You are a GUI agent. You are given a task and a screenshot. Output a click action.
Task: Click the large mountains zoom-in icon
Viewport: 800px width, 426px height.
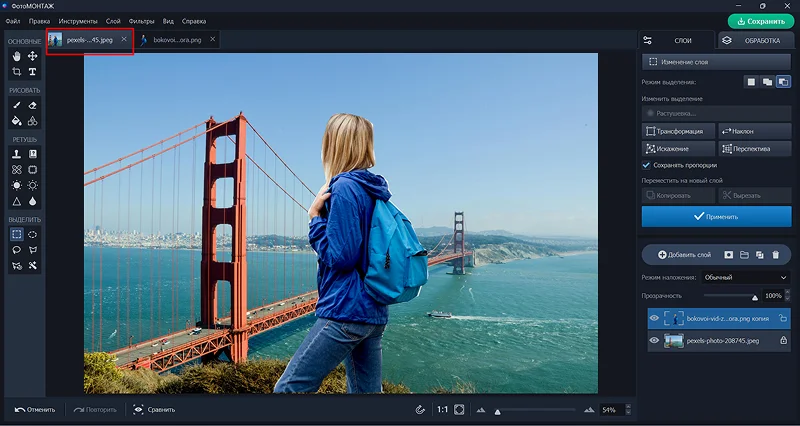tap(589, 410)
